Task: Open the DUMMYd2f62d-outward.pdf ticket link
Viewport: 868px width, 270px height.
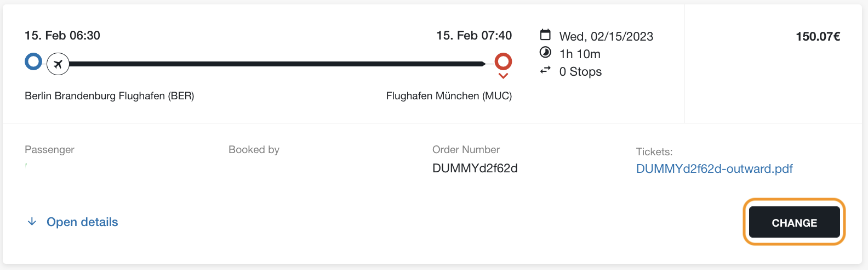Action: 714,168
